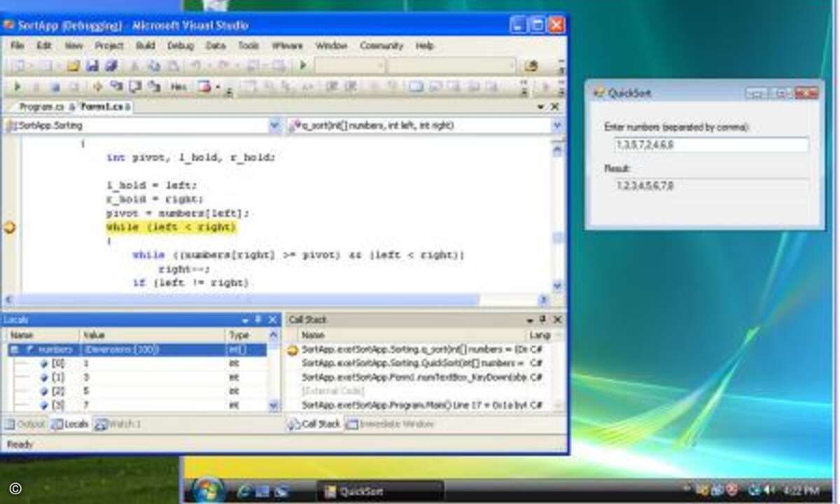Viewport: 840px width, 504px height.
Task: Click the Save floppy disk icon
Action: (92, 66)
